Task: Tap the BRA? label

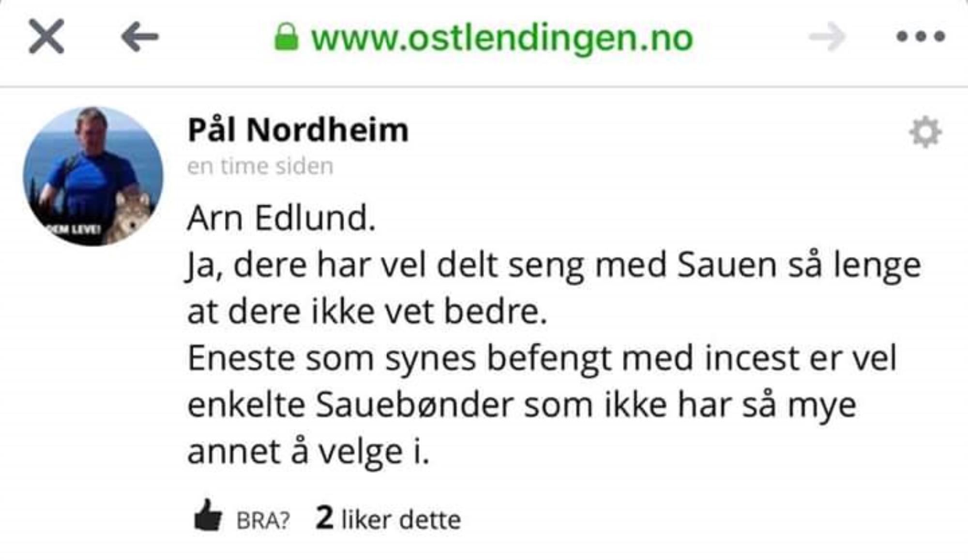Action: tap(263, 521)
